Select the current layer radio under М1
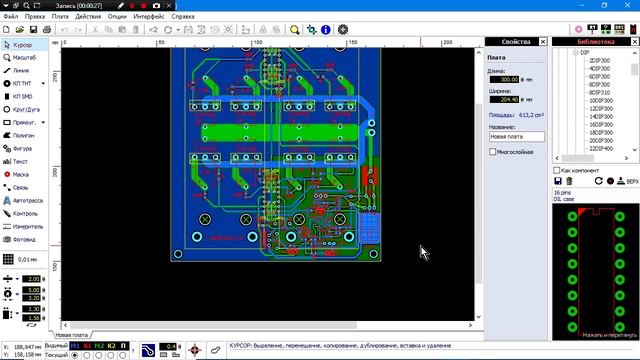640x360 pixels. pos(75,356)
